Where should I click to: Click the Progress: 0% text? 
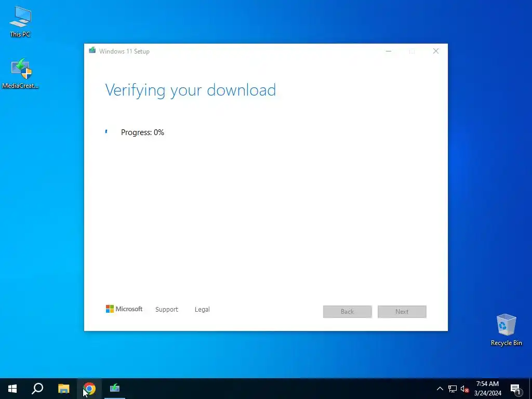[142, 132]
